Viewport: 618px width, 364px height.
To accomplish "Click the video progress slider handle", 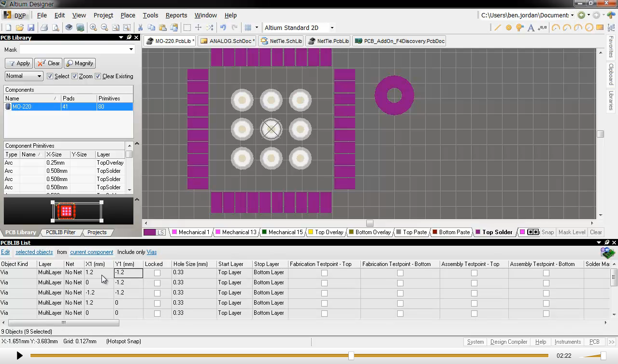I will click(x=351, y=356).
